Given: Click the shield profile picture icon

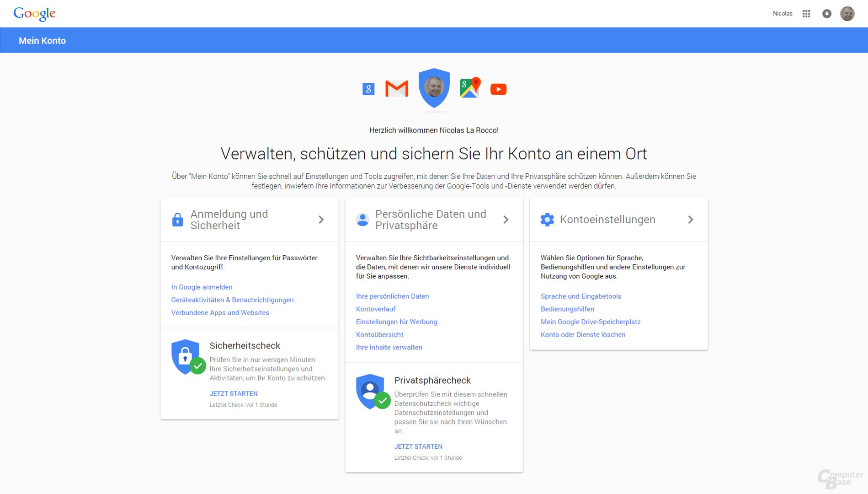Looking at the screenshot, I should click(x=434, y=88).
